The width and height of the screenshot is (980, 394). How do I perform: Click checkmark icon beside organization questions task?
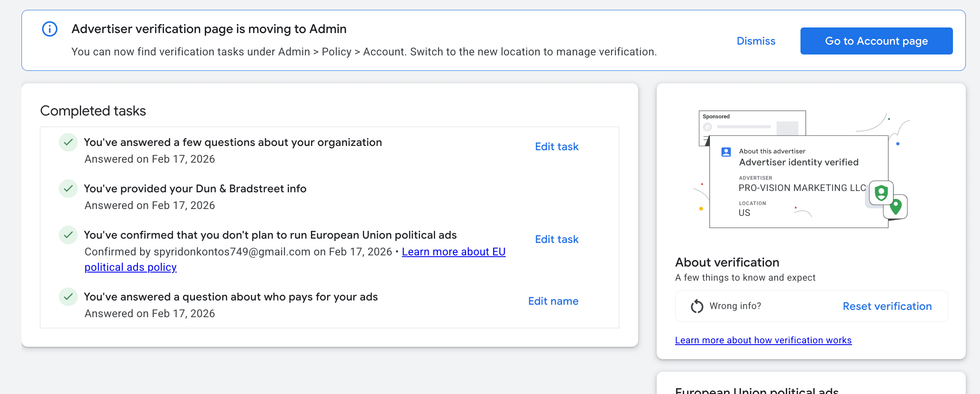click(x=68, y=142)
